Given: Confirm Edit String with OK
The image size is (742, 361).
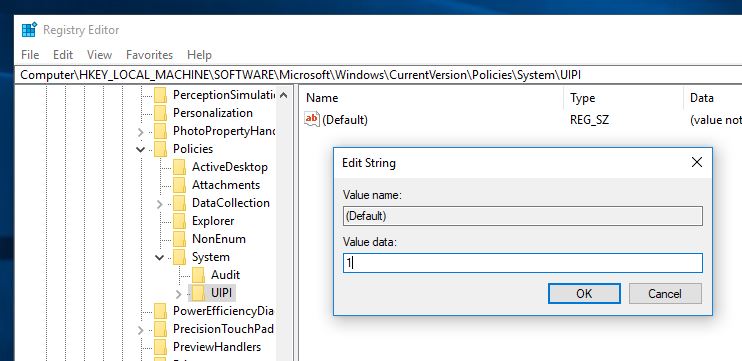Looking at the screenshot, I should [584, 294].
